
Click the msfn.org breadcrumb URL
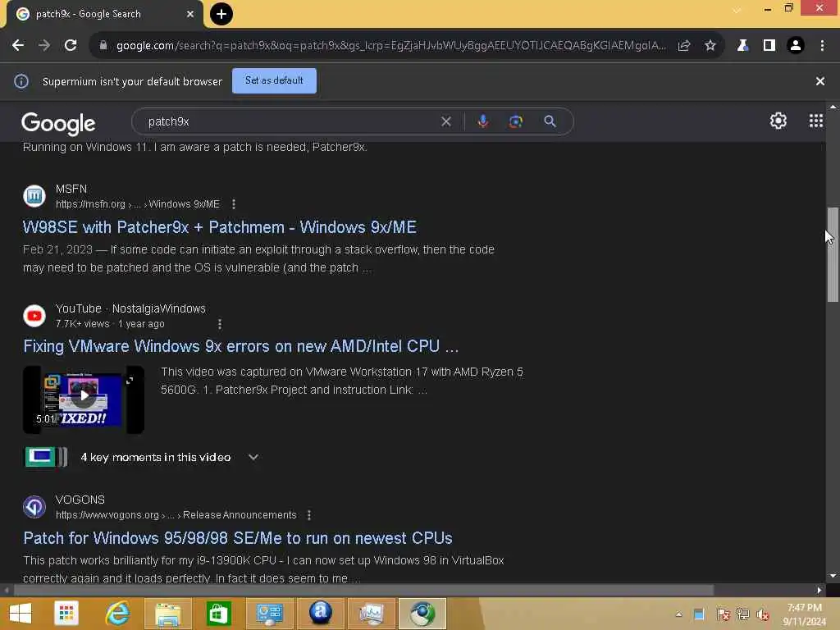(138, 204)
